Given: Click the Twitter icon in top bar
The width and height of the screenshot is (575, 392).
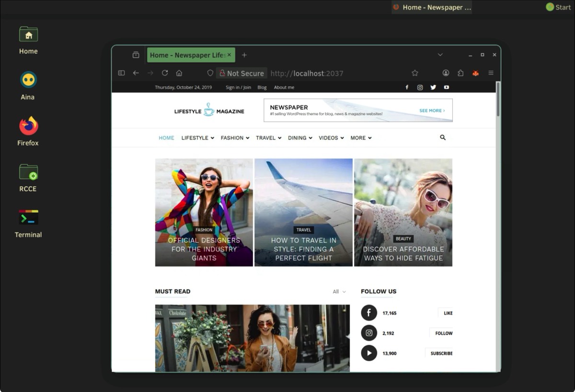Looking at the screenshot, I should coord(433,87).
